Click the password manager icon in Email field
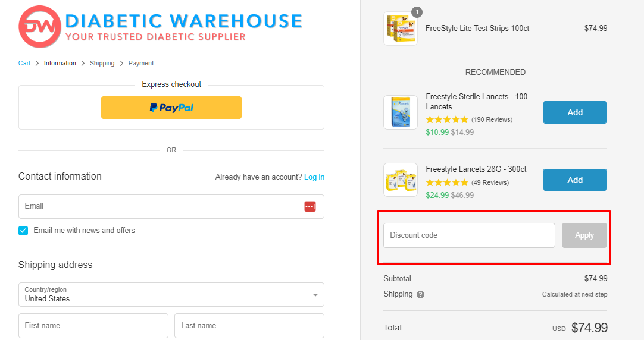 point(310,207)
